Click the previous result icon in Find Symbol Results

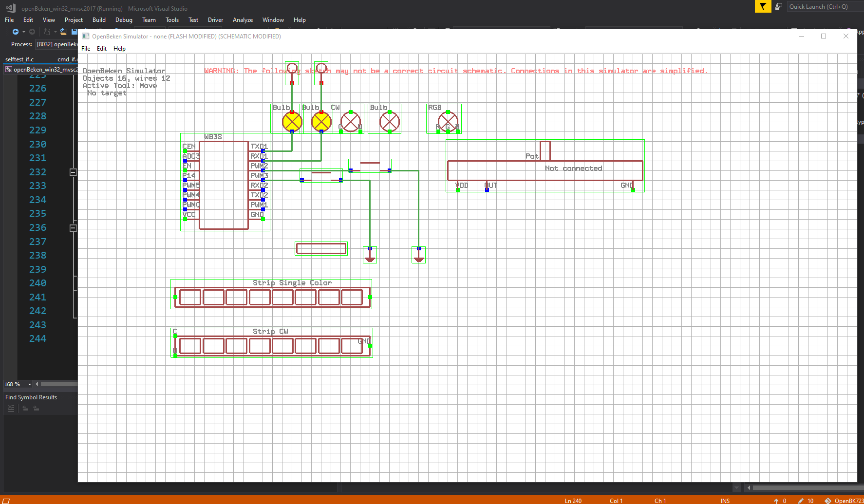tap(25, 409)
